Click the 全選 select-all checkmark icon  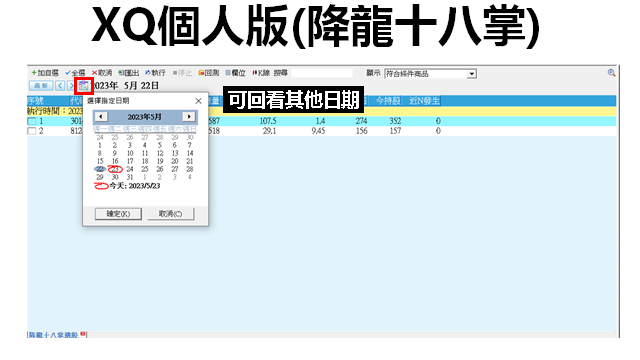tap(68, 73)
